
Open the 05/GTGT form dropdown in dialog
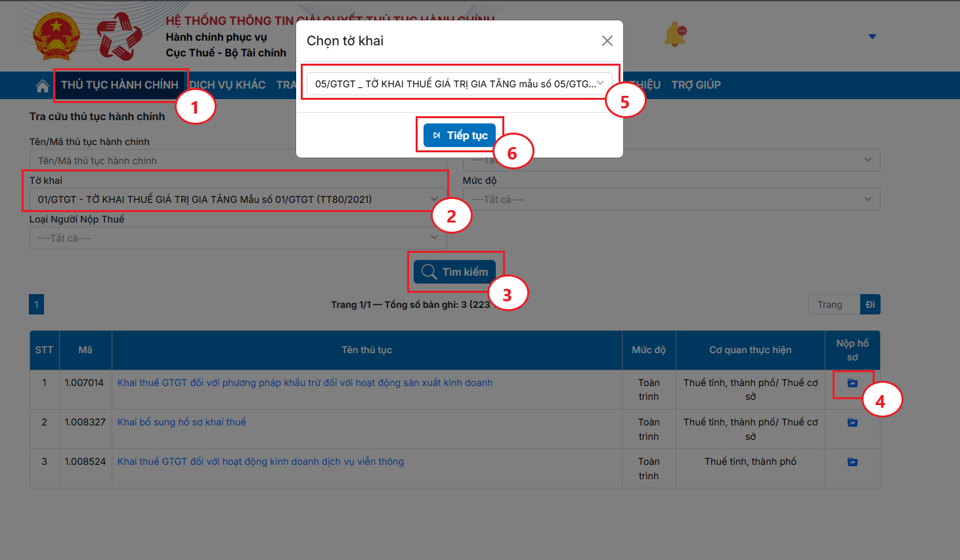tap(459, 83)
